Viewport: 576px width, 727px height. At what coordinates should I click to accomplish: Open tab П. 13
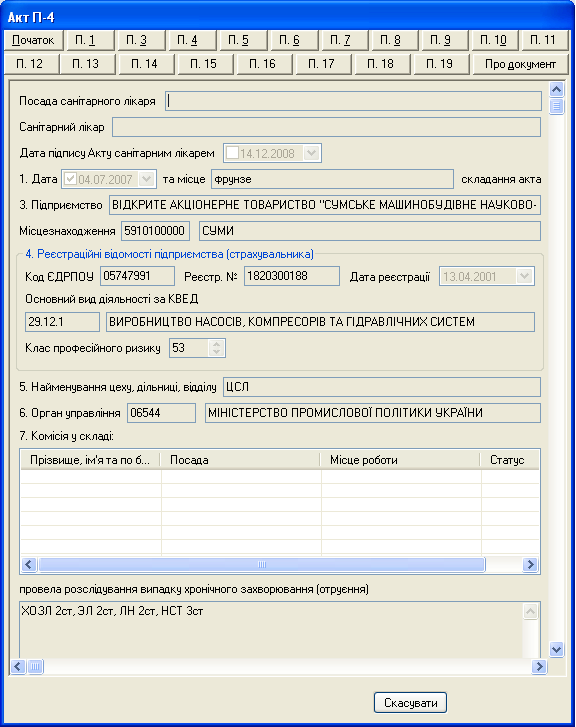tap(86, 64)
